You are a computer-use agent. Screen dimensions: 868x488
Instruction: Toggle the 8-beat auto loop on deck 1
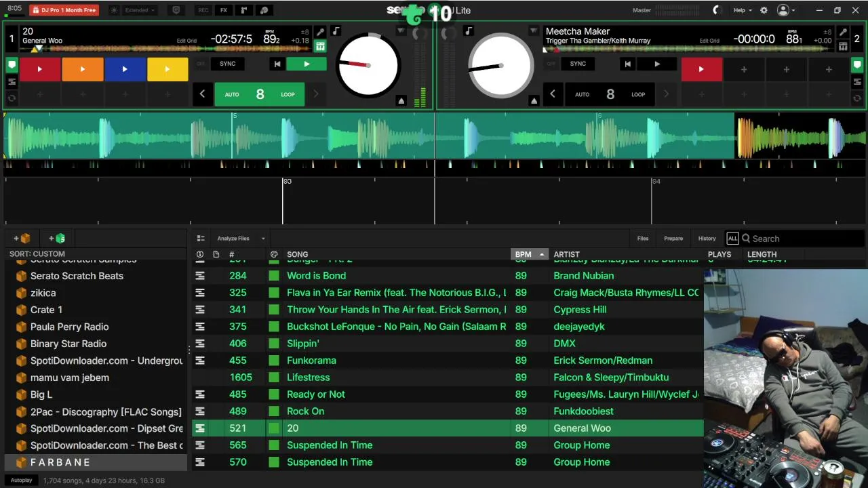260,94
